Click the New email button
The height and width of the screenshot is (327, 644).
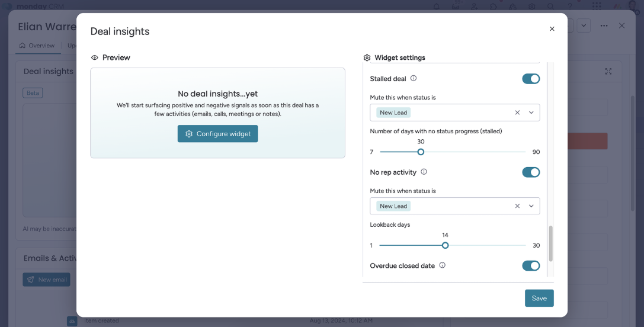46,280
